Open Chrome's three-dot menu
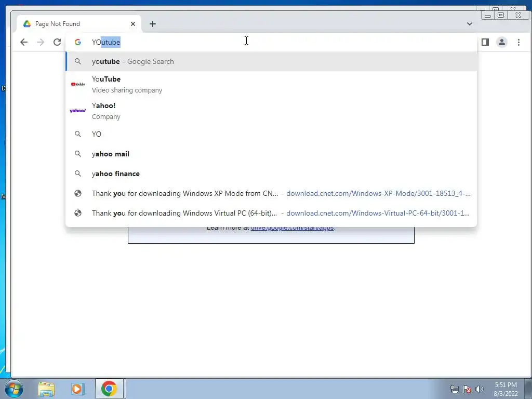532x399 pixels. pyautogui.click(x=518, y=42)
